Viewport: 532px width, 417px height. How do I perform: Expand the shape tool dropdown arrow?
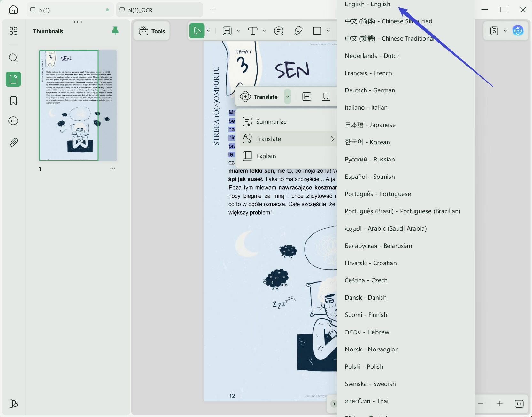[328, 31]
